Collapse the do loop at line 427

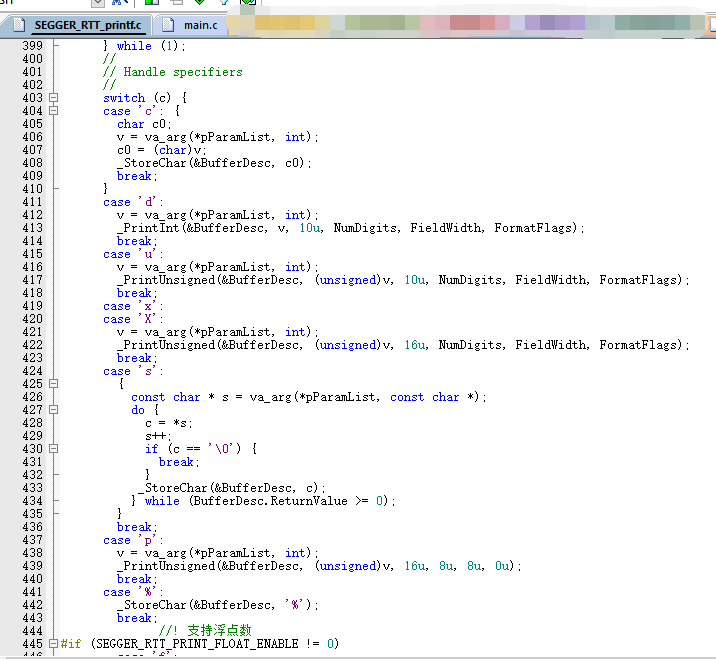coord(53,410)
